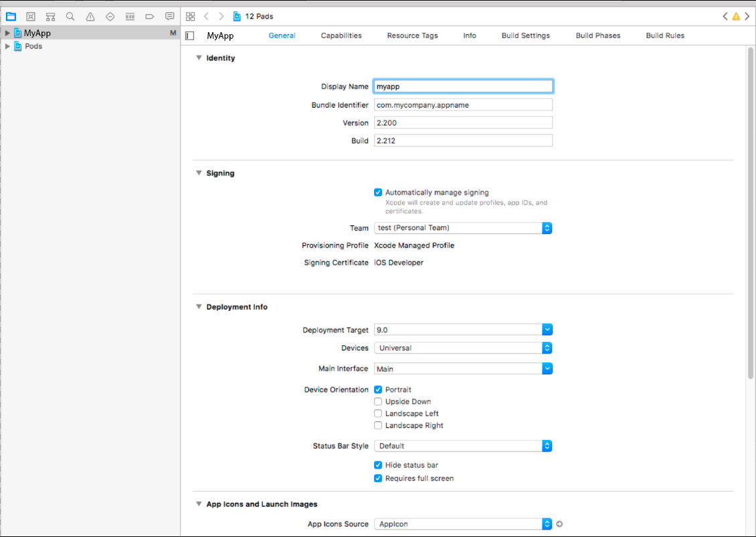The height and width of the screenshot is (537, 756).
Task: Disable Automatically manage signing checkbox
Action: tap(378, 193)
